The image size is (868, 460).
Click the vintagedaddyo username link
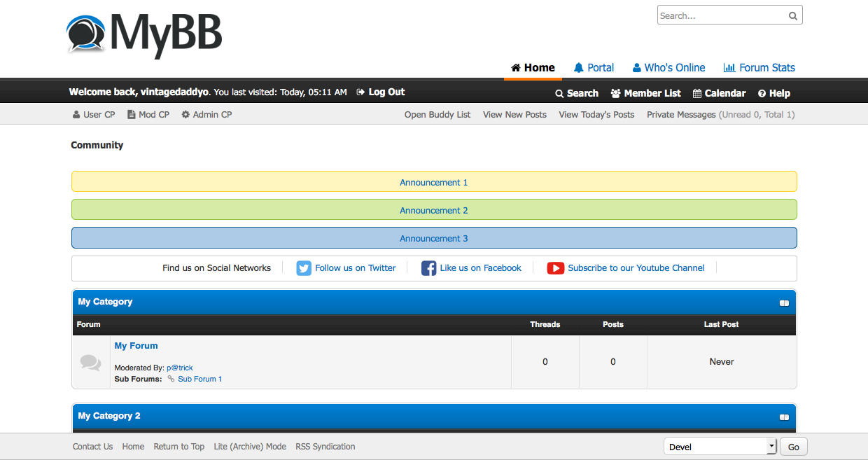tap(174, 92)
